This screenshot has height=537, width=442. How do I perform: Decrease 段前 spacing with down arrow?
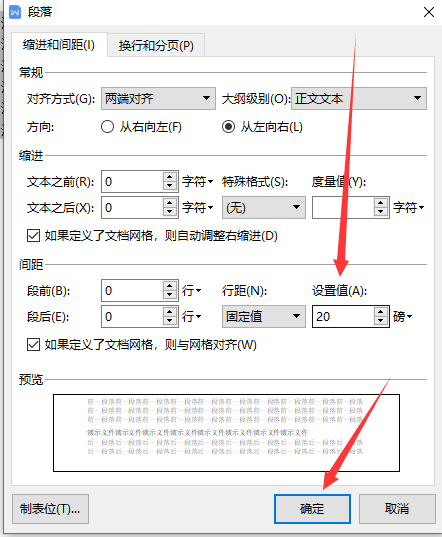pos(170,295)
